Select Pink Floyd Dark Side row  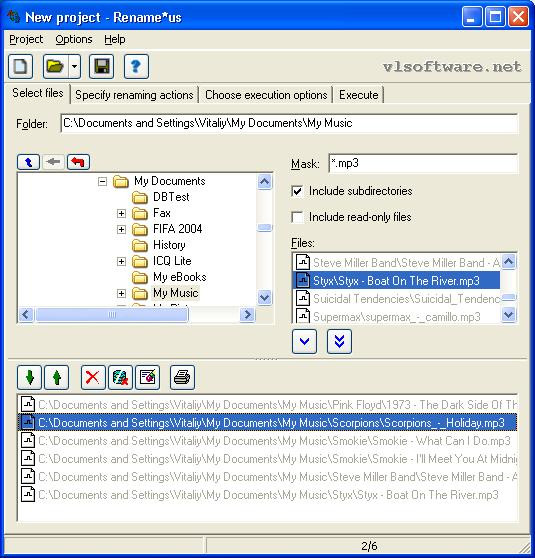pos(268,405)
